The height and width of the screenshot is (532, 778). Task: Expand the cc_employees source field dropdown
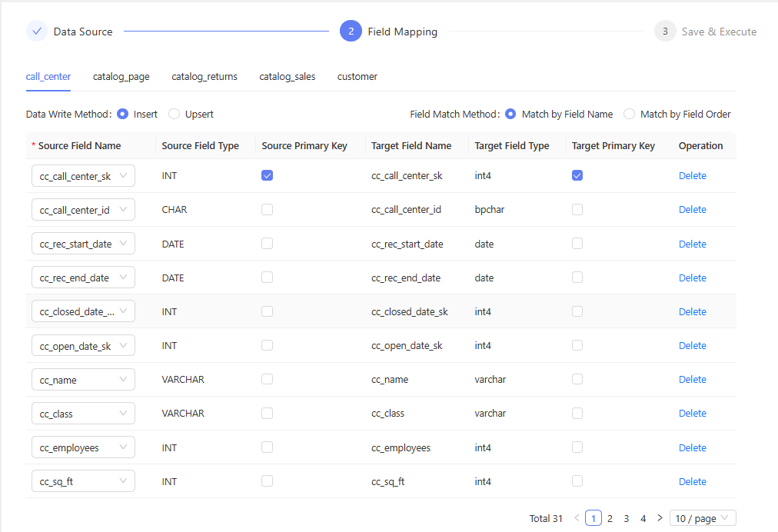[83, 447]
